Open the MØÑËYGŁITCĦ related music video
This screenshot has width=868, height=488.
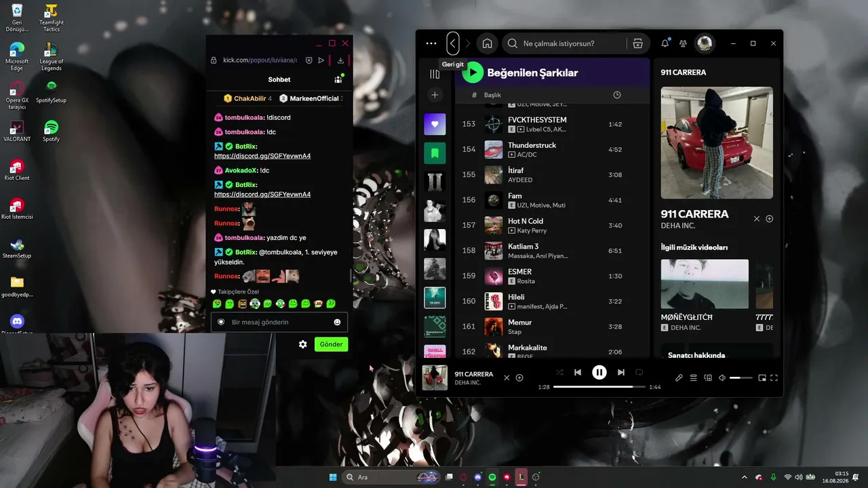pyautogui.click(x=705, y=283)
